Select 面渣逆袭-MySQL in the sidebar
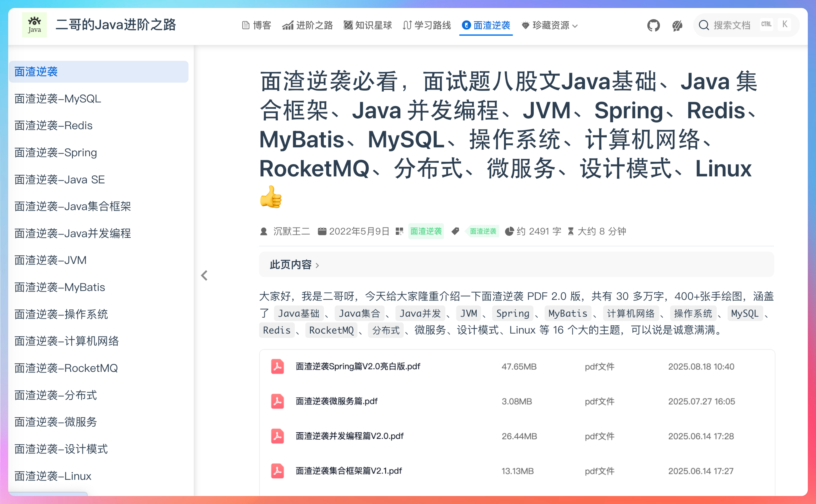 pyautogui.click(x=58, y=99)
